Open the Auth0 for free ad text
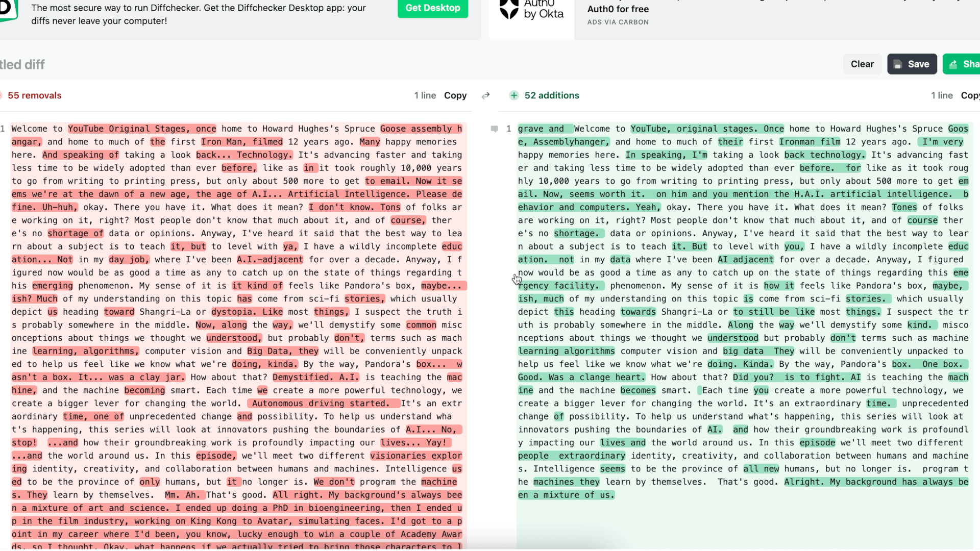This screenshot has width=980, height=551. tap(618, 9)
